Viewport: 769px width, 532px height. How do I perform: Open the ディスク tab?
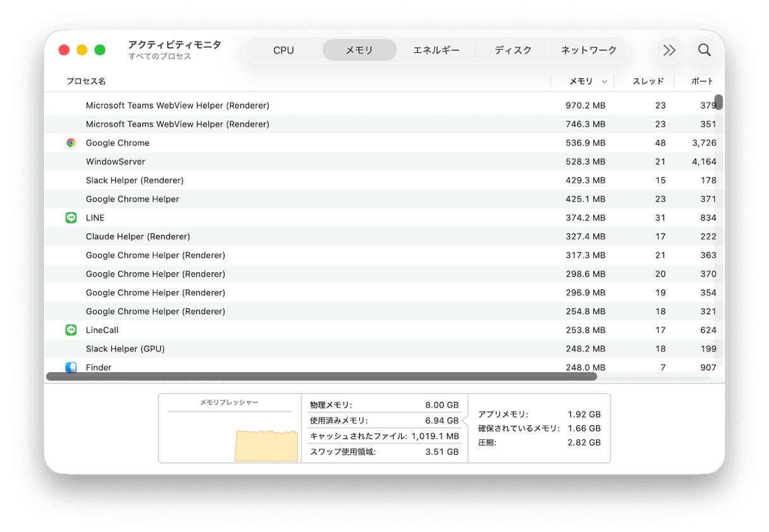(x=514, y=50)
